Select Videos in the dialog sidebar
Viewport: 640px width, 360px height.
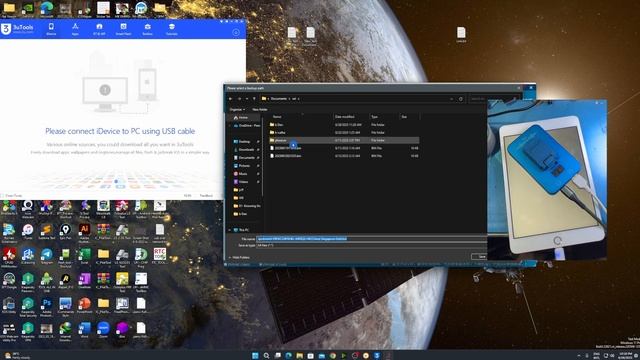[x=243, y=182]
